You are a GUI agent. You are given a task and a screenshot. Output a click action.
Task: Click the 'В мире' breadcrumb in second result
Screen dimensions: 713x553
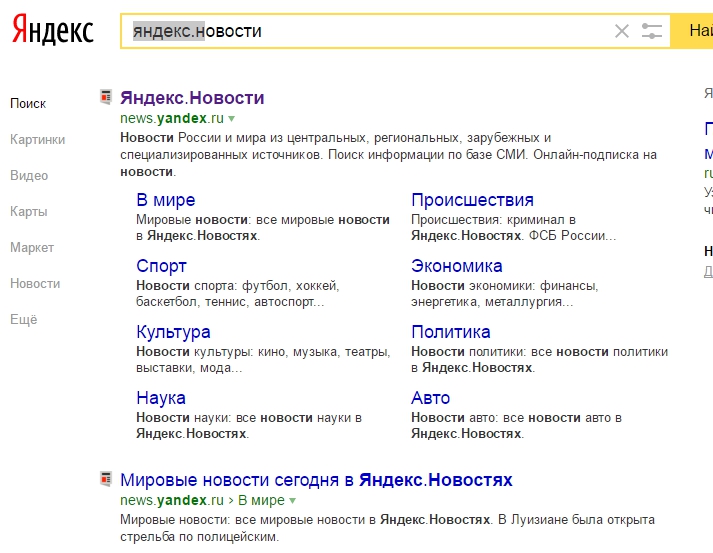[x=261, y=500]
